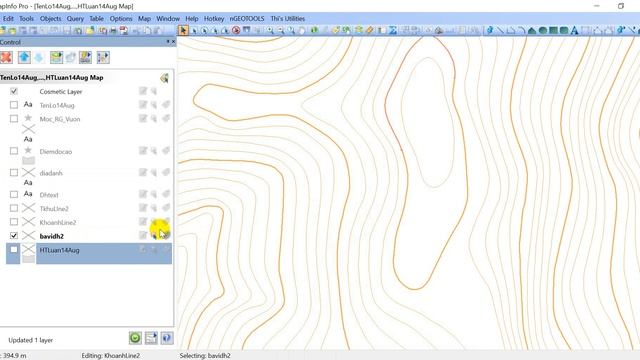This screenshot has width=640, height=360.
Task: Click the line style swatch of bavidh2 layer
Action: pos(28,236)
